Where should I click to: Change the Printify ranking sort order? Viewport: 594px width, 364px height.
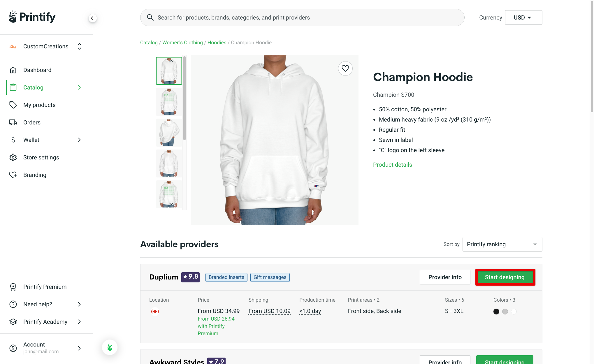[x=502, y=244]
